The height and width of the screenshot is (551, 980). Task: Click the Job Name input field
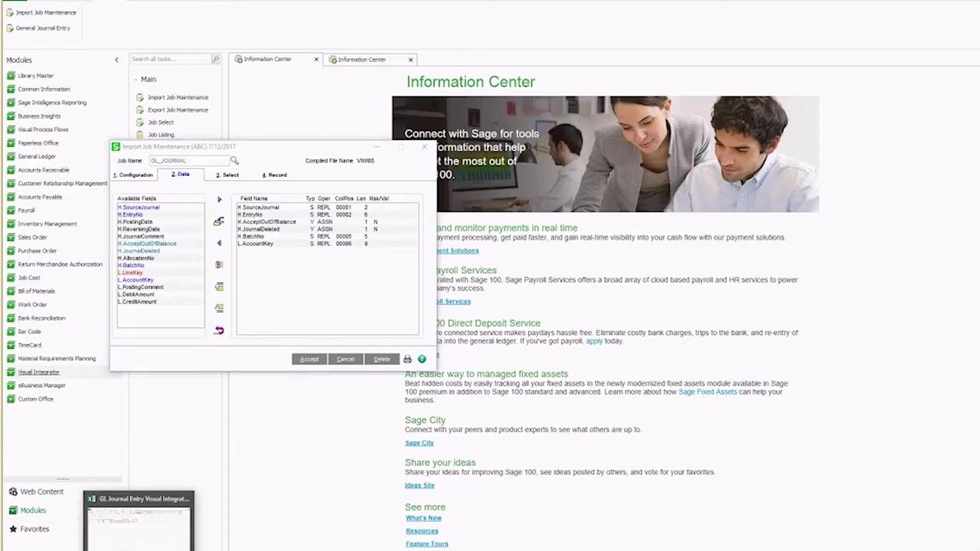click(x=188, y=161)
